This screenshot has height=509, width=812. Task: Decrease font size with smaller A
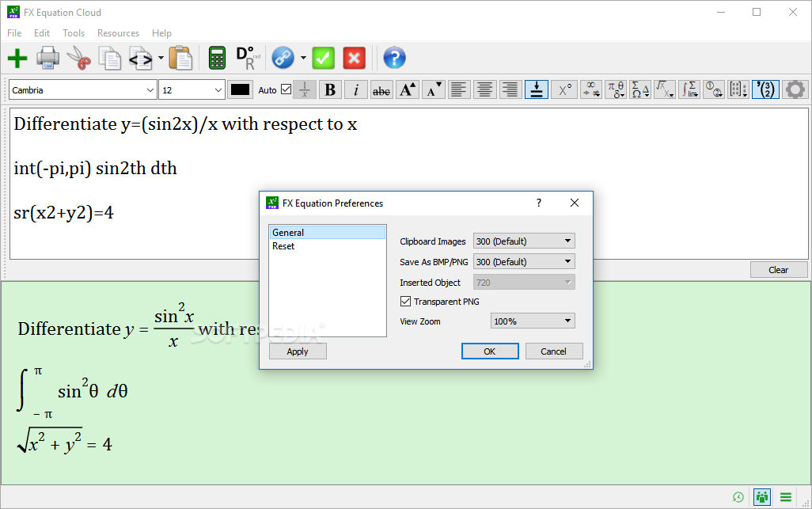(433, 89)
